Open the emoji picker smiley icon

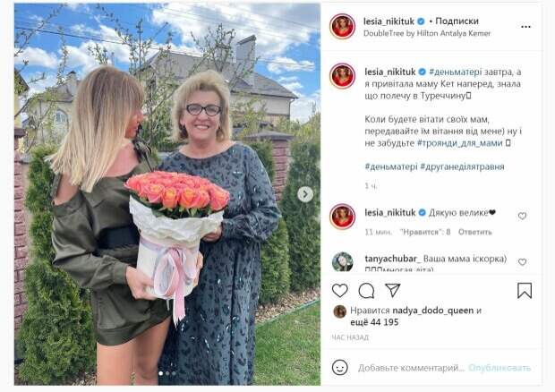(x=340, y=368)
